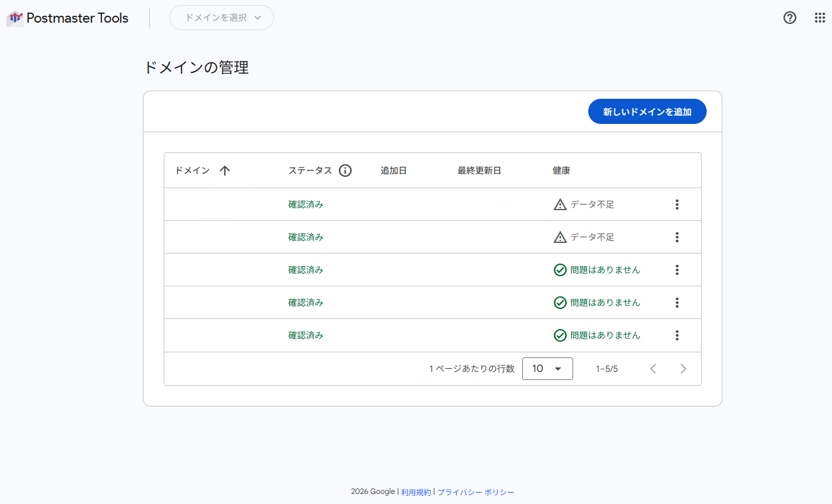The width and height of the screenshot is (832, 504).
Task: Open the 利用規約 link in footer
Action: pyautogui.click(x=416, y=492)
